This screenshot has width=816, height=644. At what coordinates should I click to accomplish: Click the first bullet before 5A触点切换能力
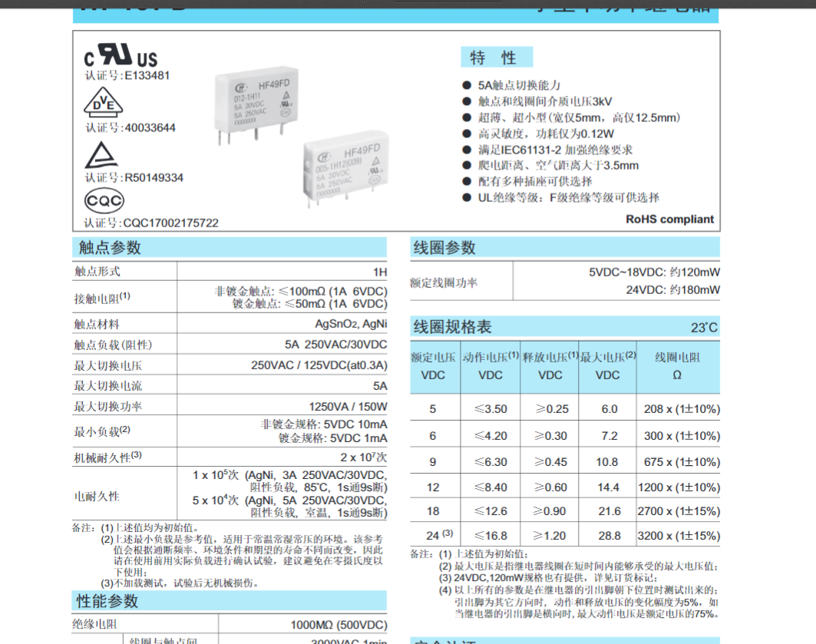[x=467, y=85]
